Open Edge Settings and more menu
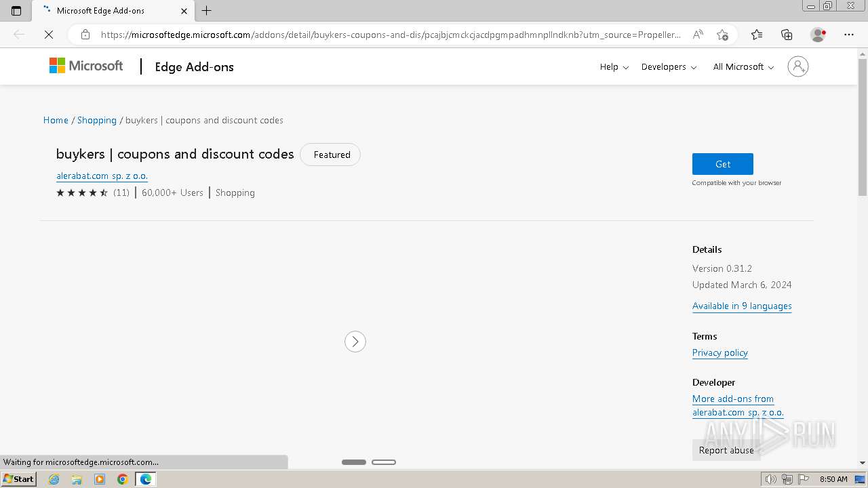The width and height of the screenshot is (868, 488). click(x=849, y=35)
